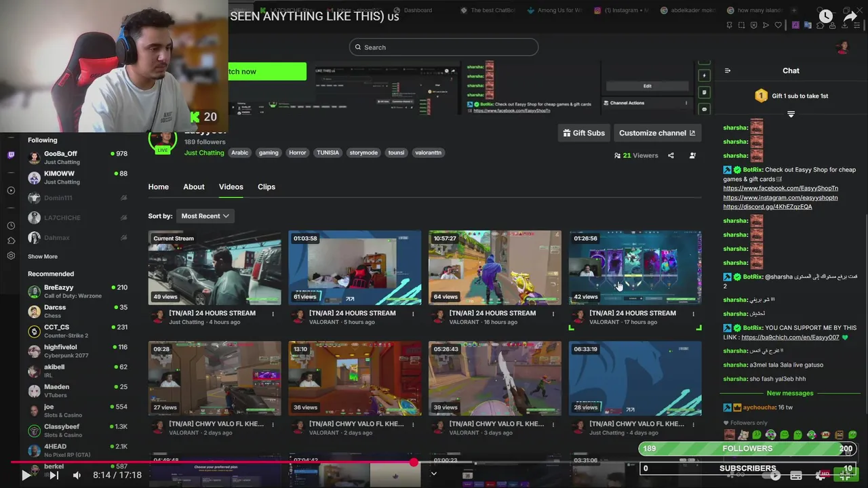Select the Videos tab
Screen dimensions: 868x488
point(231,186)
